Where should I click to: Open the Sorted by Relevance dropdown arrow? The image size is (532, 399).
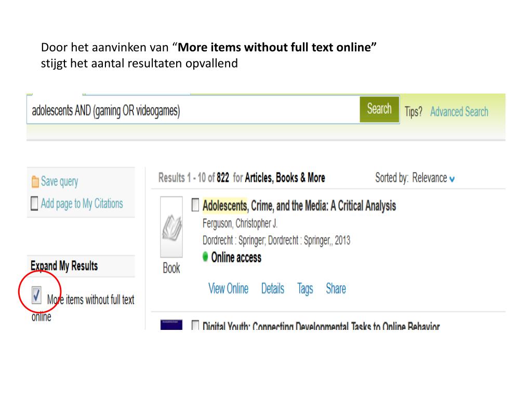coord(452,179)
